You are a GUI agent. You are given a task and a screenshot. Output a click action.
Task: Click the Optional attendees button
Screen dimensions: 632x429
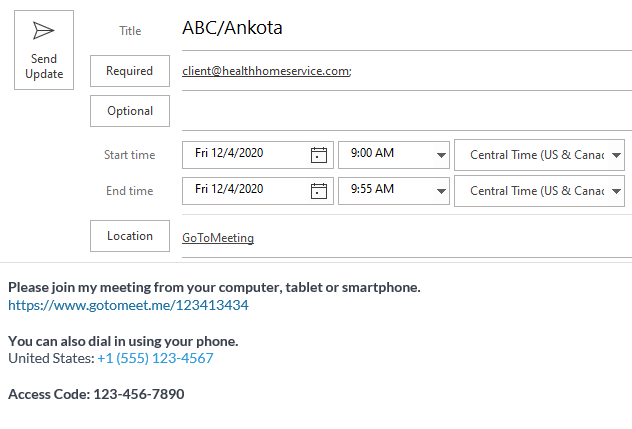[x=130, y=111]
